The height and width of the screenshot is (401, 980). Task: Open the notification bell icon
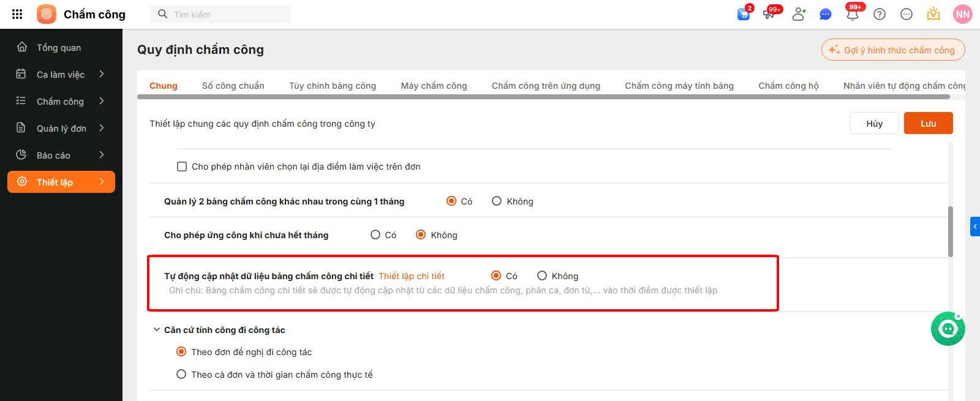pos(853,14)
